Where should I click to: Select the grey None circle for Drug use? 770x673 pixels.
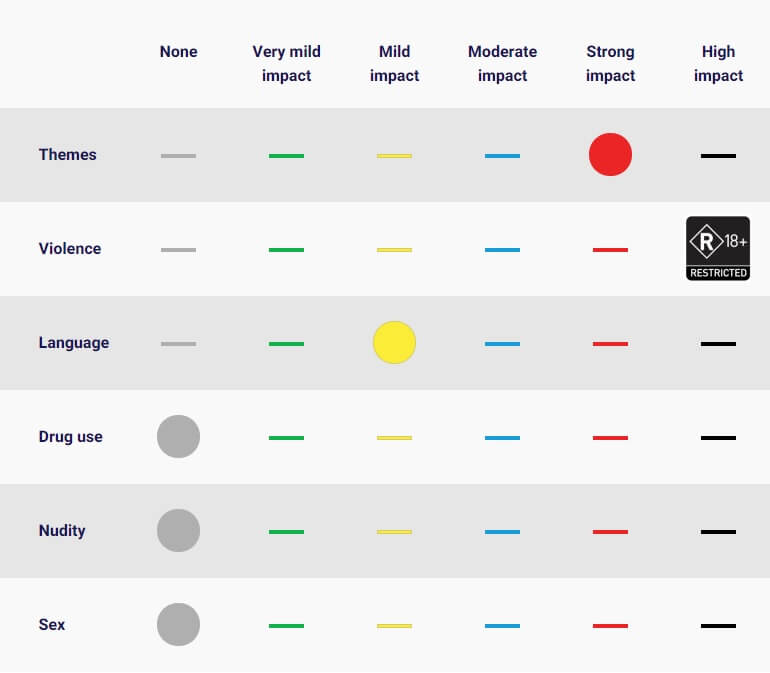click(x=178, y=437)
